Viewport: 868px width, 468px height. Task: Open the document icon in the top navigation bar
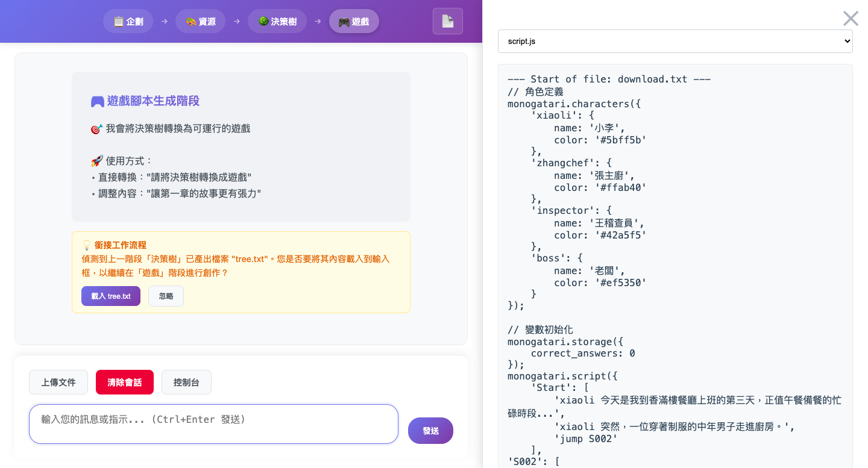[448, 20]
